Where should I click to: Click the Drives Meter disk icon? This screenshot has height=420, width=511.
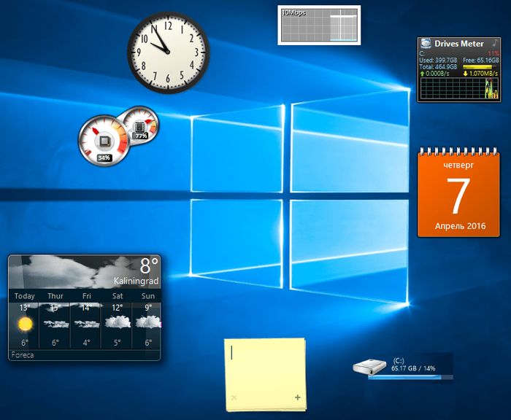(x=426, y=44)
